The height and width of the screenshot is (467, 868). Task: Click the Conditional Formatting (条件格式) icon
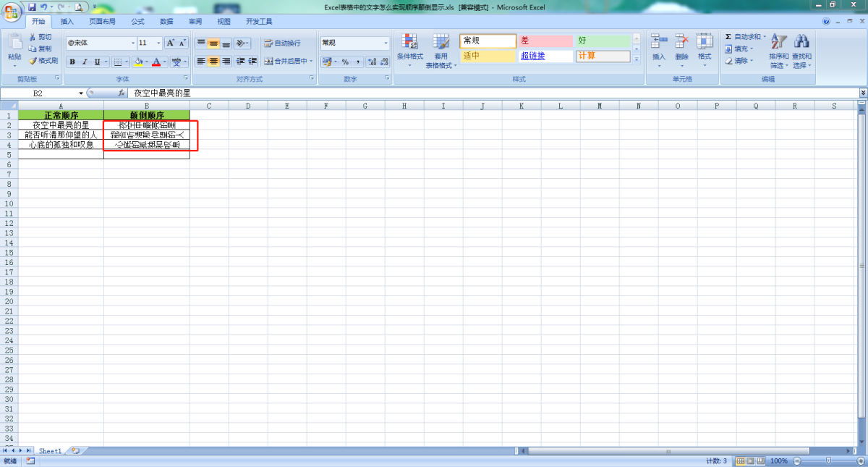409,49
